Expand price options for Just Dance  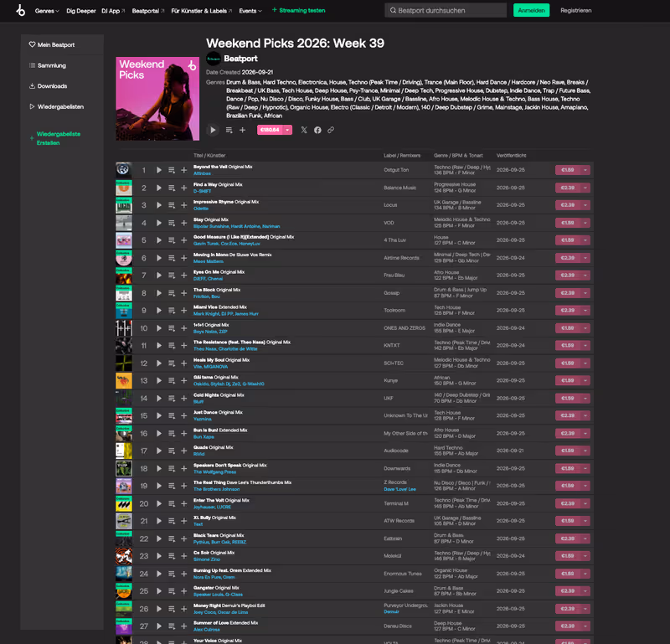pos(585,415)
